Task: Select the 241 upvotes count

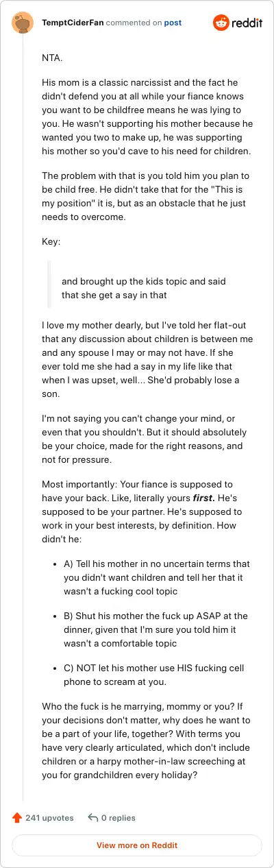Action: (x=49, y=817)
